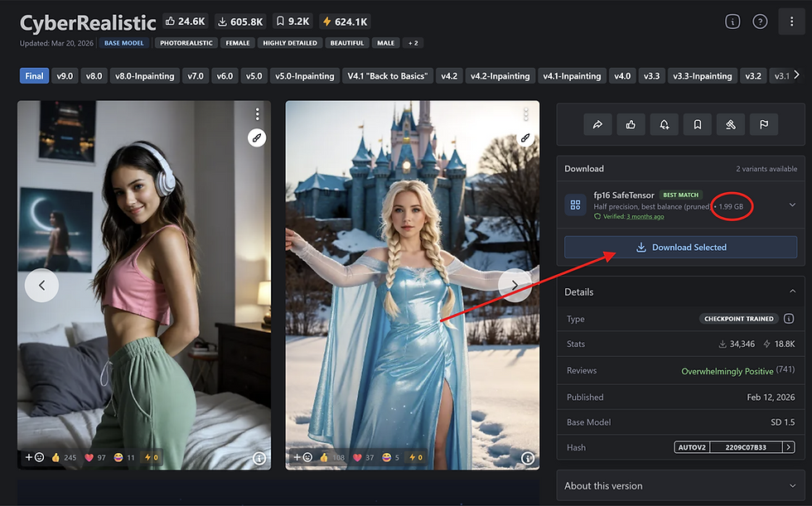Click the BEAUTIFUL tag
Image resolution: width=812 pixels, height=506 pixels.
tap(347, 43)
